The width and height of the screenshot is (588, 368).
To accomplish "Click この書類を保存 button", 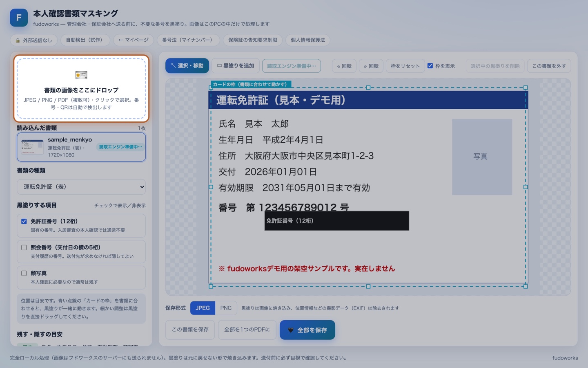I will pos(190,330).
